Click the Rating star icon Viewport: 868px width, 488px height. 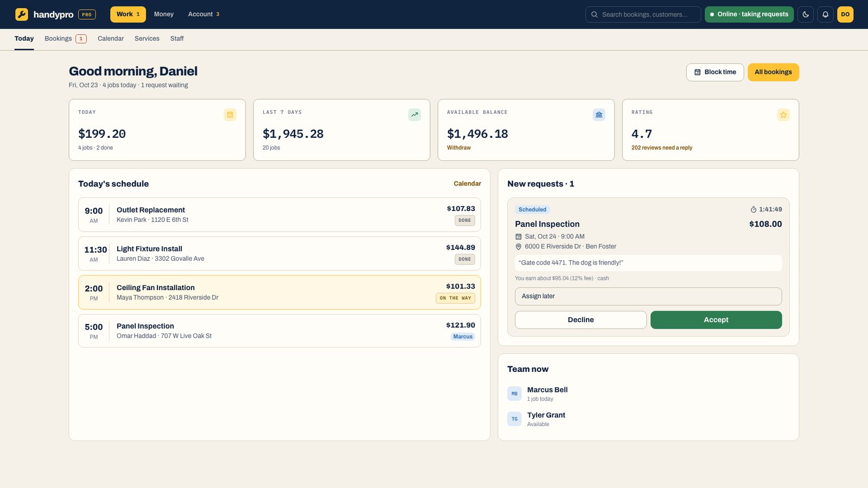point(783,114)
